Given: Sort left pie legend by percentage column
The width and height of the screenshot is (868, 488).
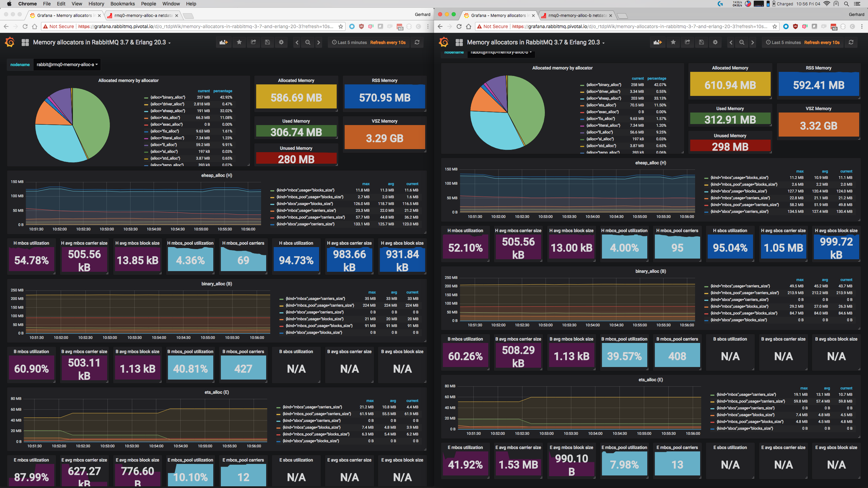Looking at the screenshot, I should (223, 91).
